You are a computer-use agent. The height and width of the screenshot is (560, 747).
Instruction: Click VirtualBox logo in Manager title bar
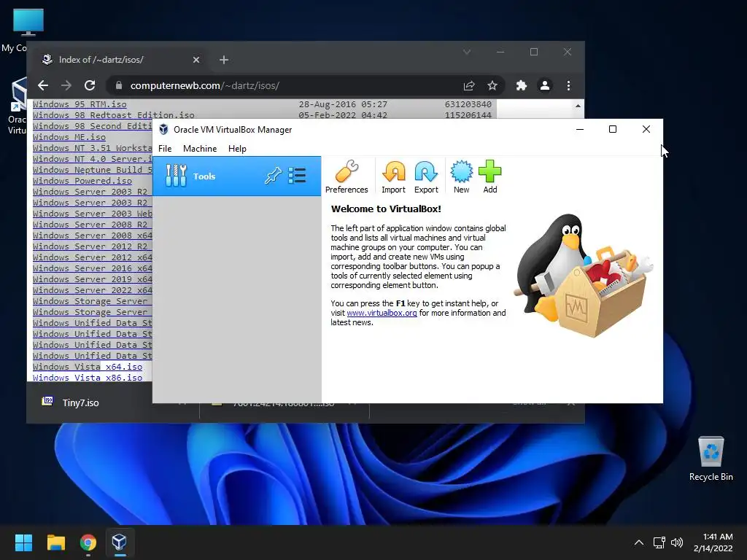(x=163, y=130)
